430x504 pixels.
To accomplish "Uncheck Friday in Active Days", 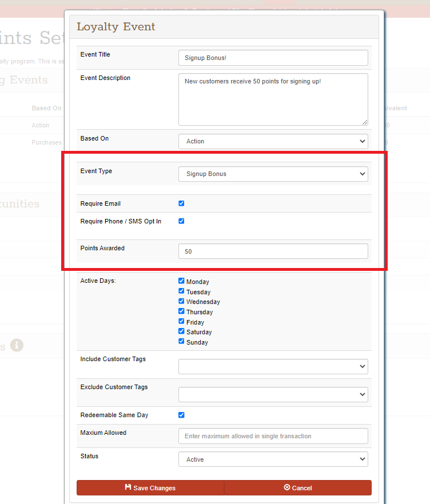I will (x=181, y=322).
